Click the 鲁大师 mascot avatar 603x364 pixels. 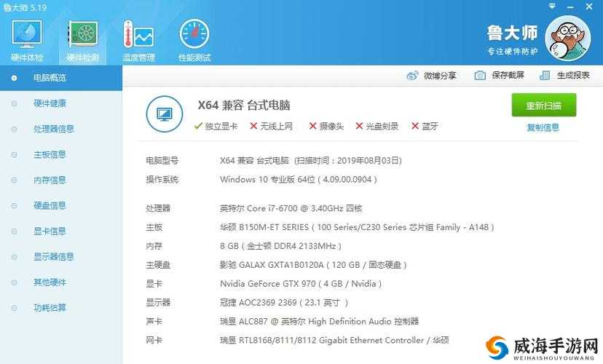click(568, 39)
